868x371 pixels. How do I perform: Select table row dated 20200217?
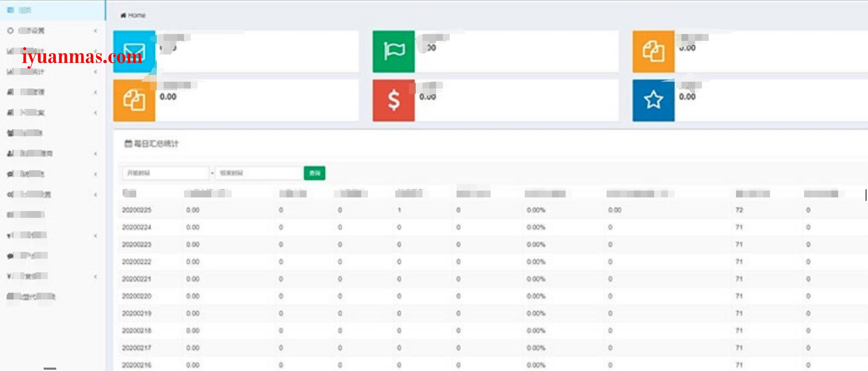pyautogui.click(x=493, y=348)
